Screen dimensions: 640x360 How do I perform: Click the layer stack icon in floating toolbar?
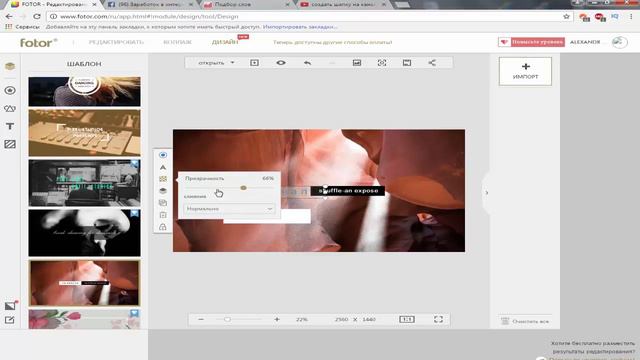click(163, 191)
